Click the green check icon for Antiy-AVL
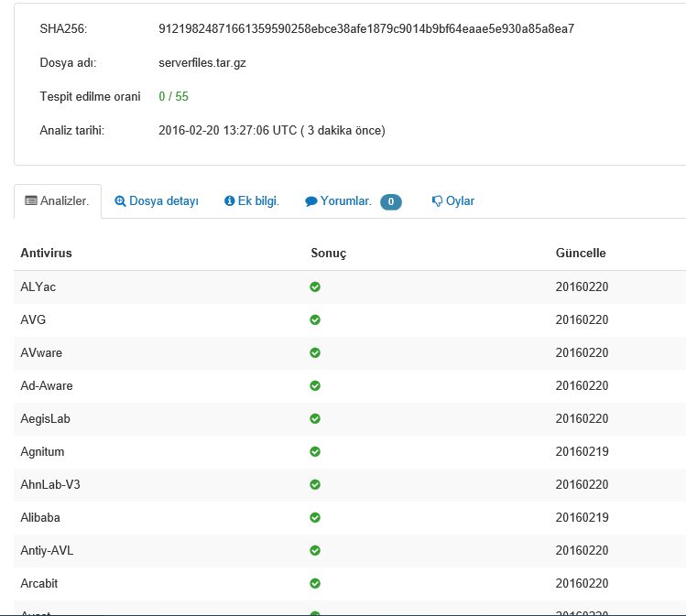Screen dimensions: 686x616 coord(315,550)
